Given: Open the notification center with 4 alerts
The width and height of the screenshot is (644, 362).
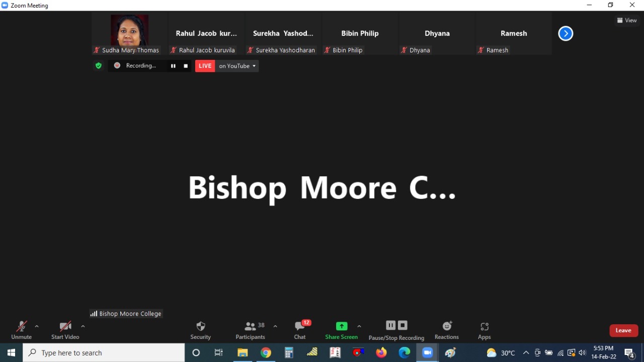Looking at the screenshot, I should tap(629, 353).
